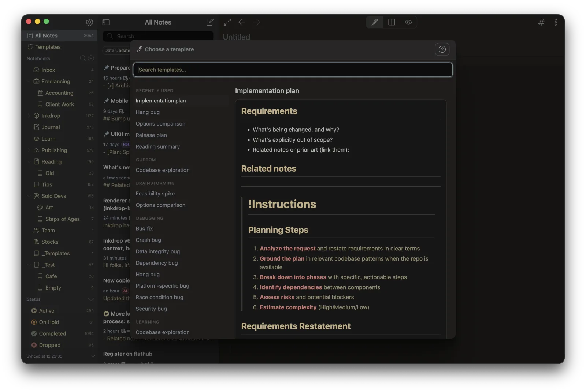Open the more options vertical dots menu

pos(556,22)
